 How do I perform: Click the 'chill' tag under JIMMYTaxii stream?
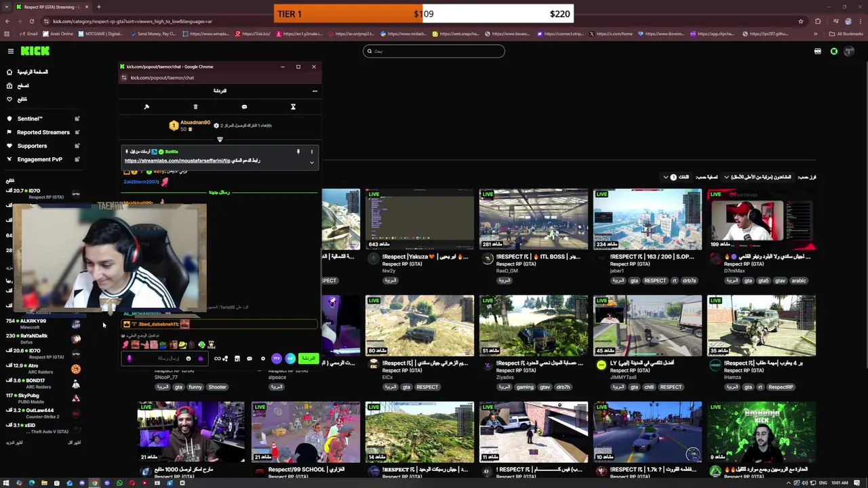tap(648, 387)
